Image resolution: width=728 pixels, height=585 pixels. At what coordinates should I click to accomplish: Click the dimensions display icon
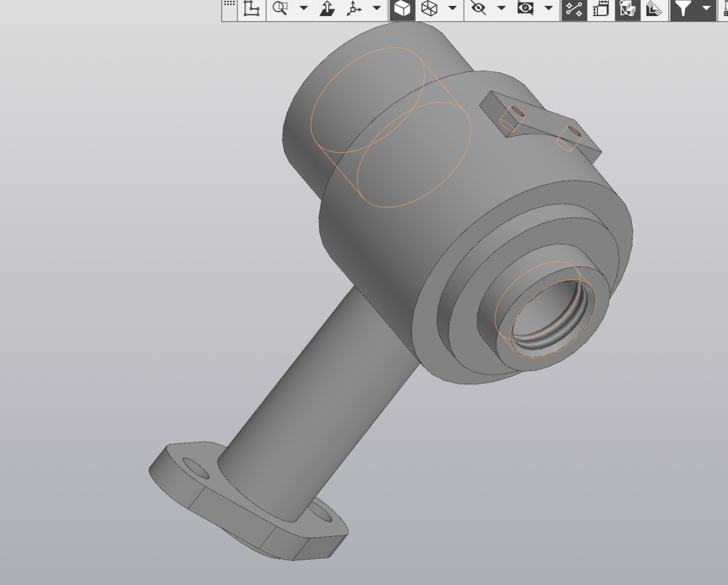pyautogui.click(x=601, y=9)
